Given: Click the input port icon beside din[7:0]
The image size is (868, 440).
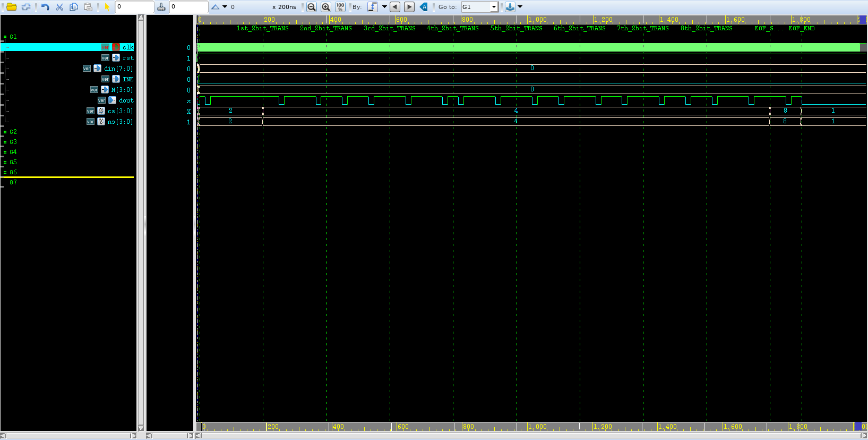Looking at the screenshot, I should 97,69.
